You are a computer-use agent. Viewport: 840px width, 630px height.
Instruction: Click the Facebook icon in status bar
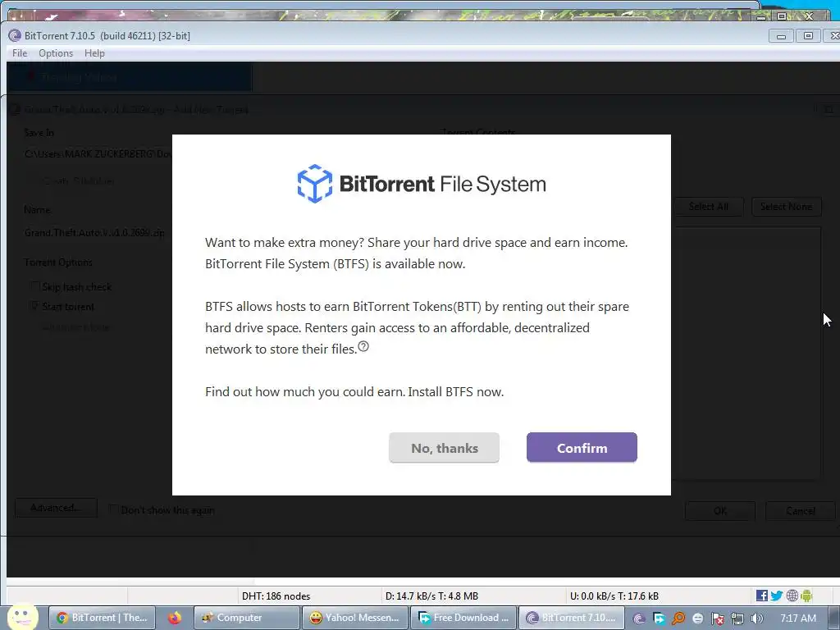[761, 596]
